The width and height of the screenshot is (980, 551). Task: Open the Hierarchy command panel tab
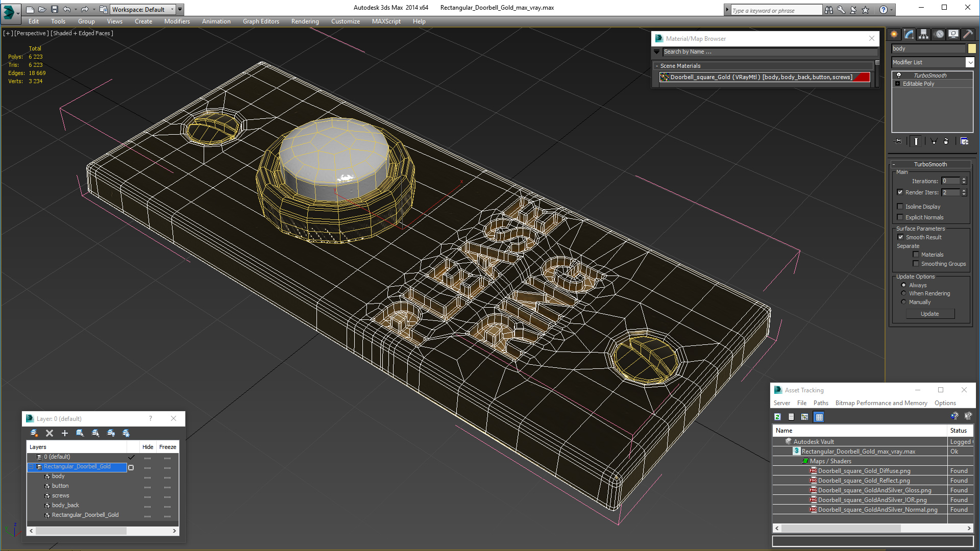923,34
